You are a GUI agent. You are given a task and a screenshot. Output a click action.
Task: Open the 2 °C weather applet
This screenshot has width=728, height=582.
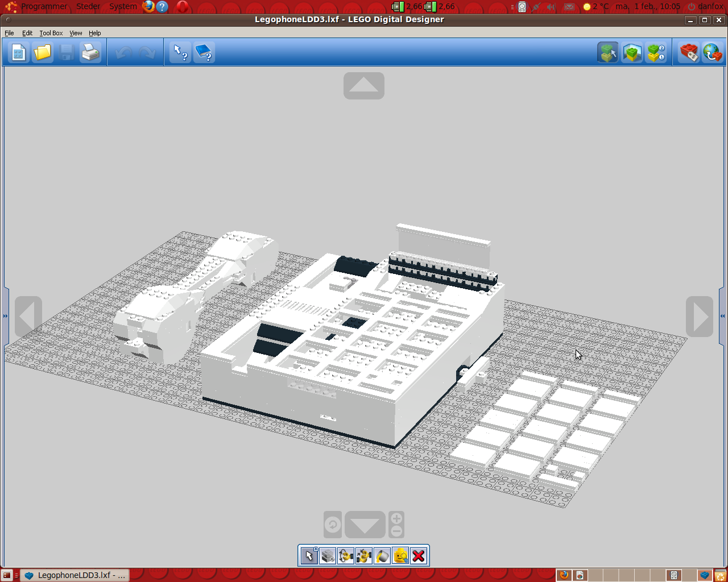pyautogui.click(x=595, y=6)
